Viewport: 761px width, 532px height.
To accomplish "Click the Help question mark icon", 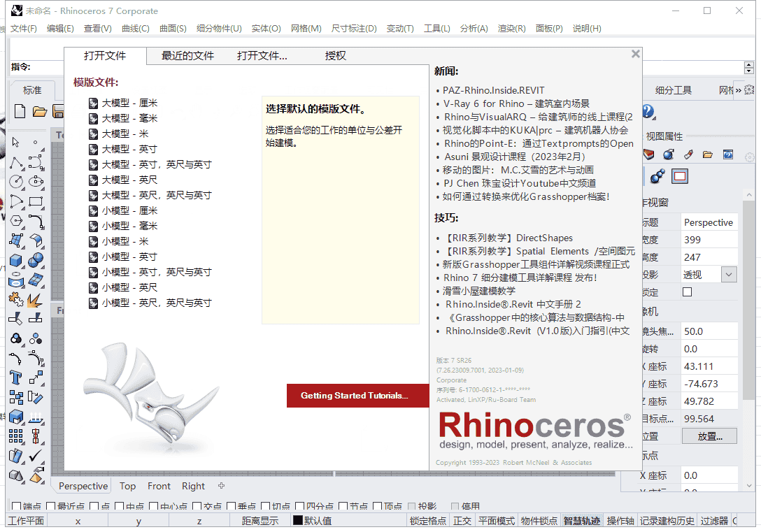I will (x=648, y=112).
